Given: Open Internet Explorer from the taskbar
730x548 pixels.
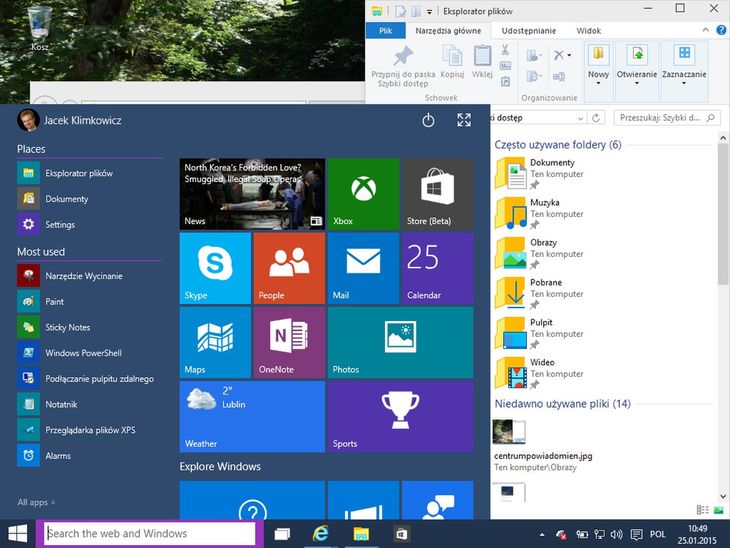Looking at the screenshot, I should (x=321, y=534).
